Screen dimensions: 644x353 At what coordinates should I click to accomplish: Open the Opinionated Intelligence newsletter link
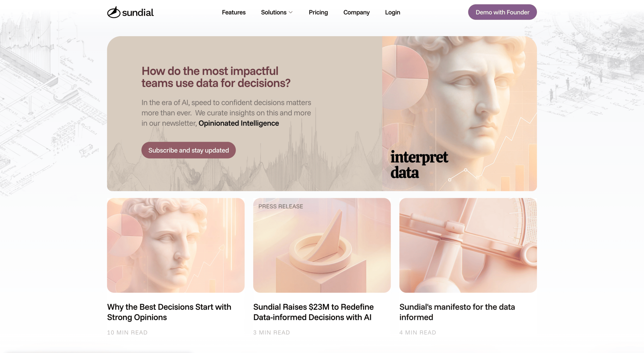coord(239,123)
